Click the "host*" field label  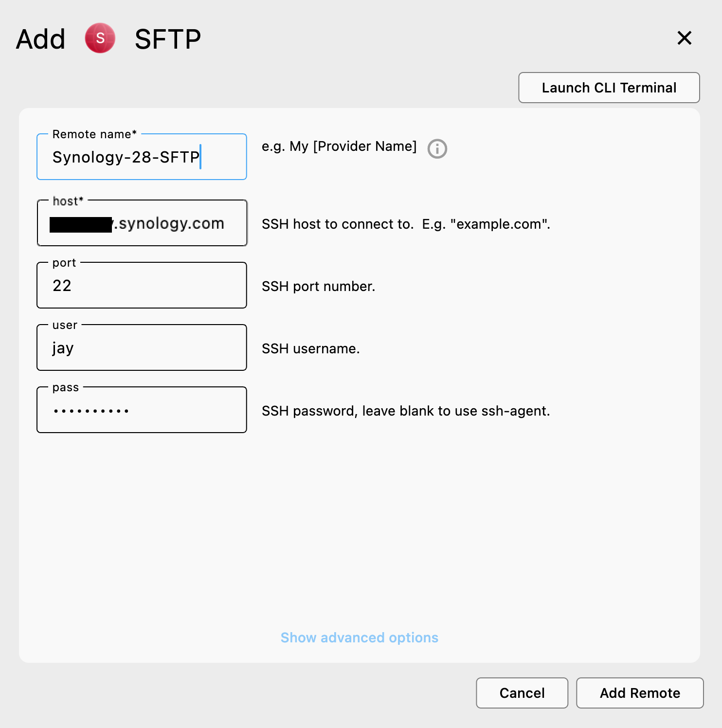[x=67, y=201]
